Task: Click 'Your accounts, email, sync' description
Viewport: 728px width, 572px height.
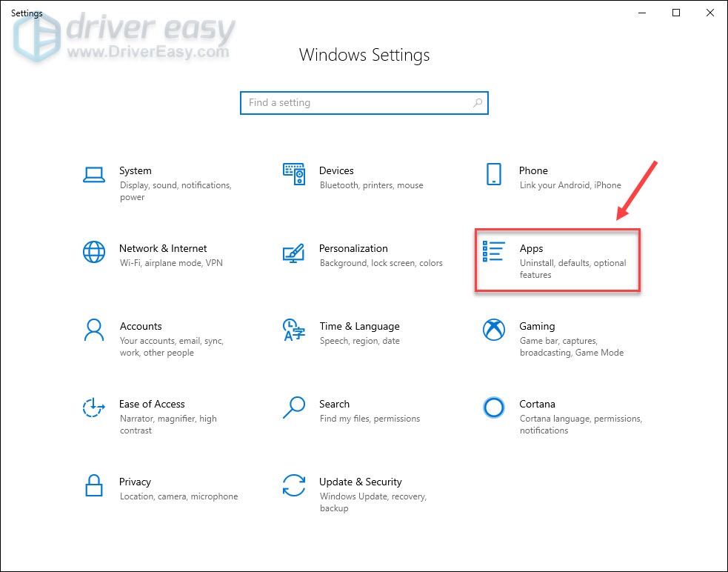Action: pos(171,347)
